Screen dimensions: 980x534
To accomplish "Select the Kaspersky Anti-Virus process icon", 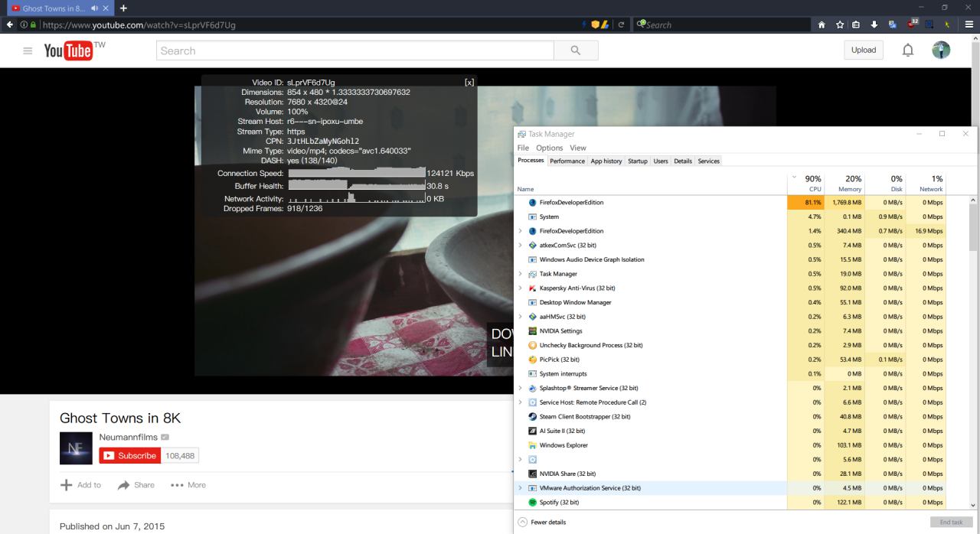I will 533,288.
